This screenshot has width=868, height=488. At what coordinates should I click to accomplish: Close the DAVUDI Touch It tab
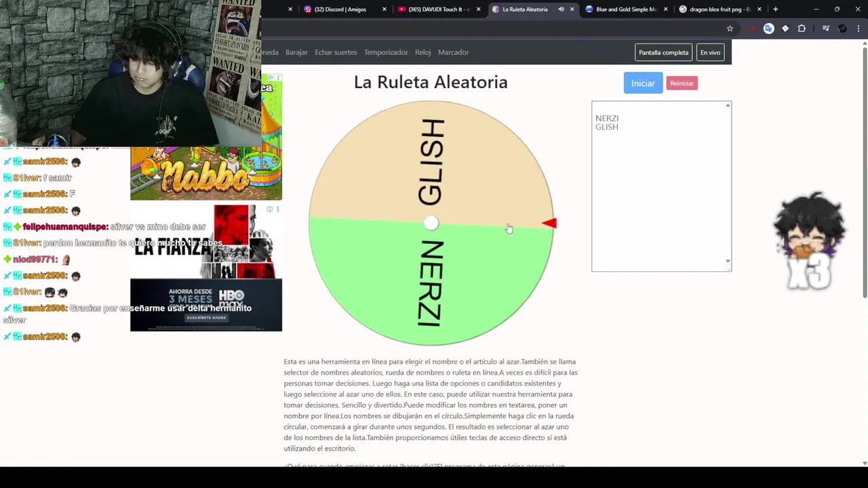[x=478, y=9]
